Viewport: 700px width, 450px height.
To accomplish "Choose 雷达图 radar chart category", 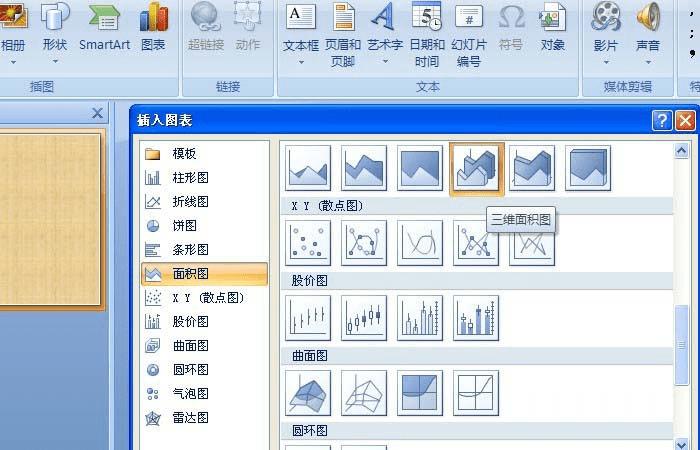I will point(204,418).
